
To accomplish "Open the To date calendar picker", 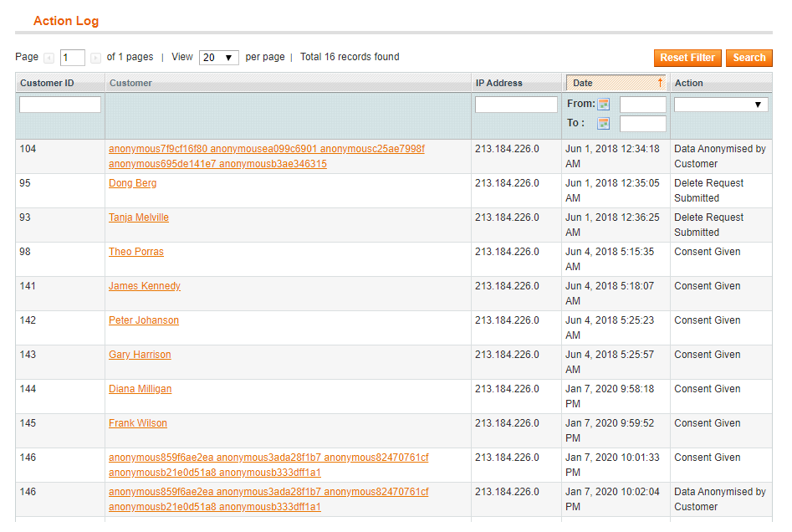I will point(604,124).
